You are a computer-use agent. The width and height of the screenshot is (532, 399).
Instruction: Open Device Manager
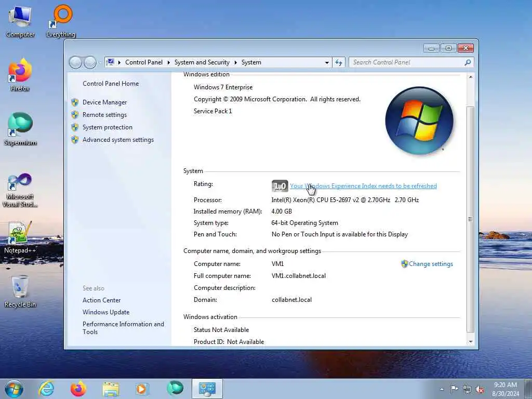[104, 102]
